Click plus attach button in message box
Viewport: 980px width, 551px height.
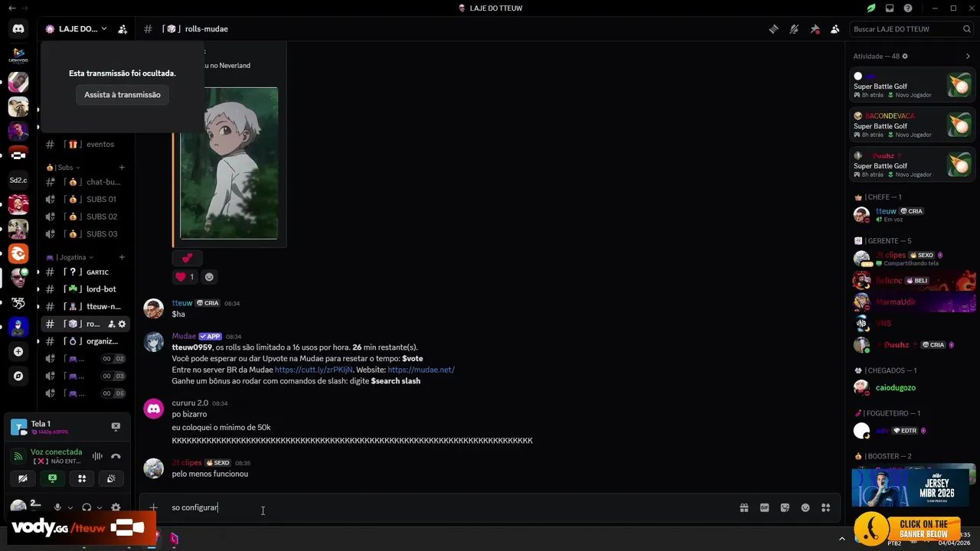153,507
